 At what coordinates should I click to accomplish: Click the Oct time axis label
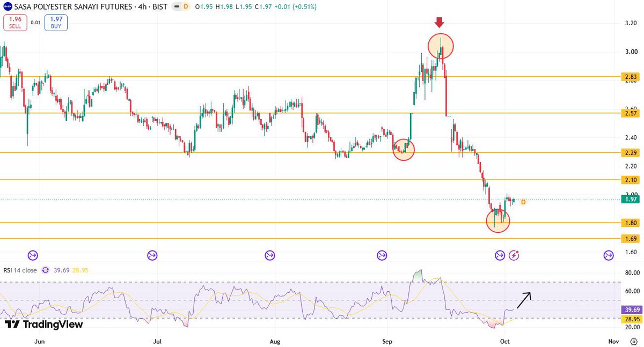504,341
